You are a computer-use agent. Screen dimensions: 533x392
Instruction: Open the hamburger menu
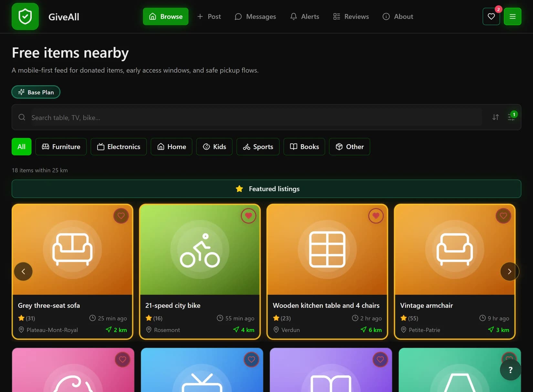coord(513,16)
